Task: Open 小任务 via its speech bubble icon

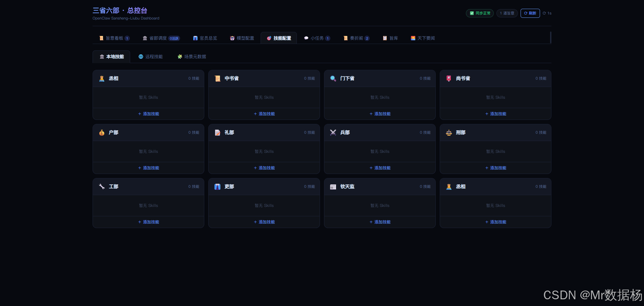Action: tap(306, 38)
